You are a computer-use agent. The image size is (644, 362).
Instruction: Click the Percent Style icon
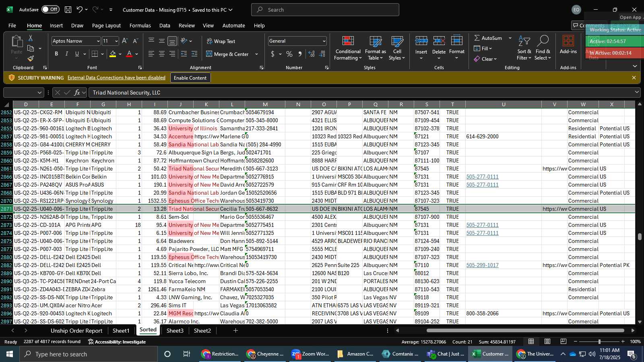click(x=289, y=54)
